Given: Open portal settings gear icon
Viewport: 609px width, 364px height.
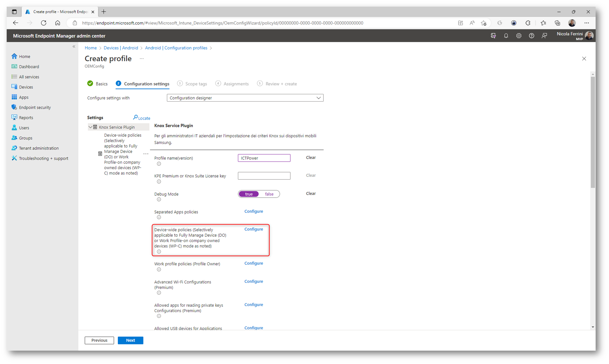Looking at the screenshot, I should [519, 36].
